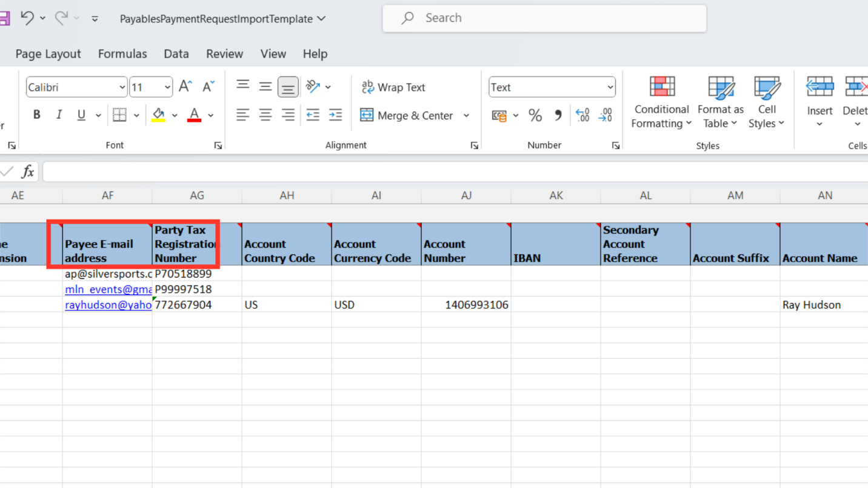
Task: Switch to the Data tab
Action: [x=176, y=54]
